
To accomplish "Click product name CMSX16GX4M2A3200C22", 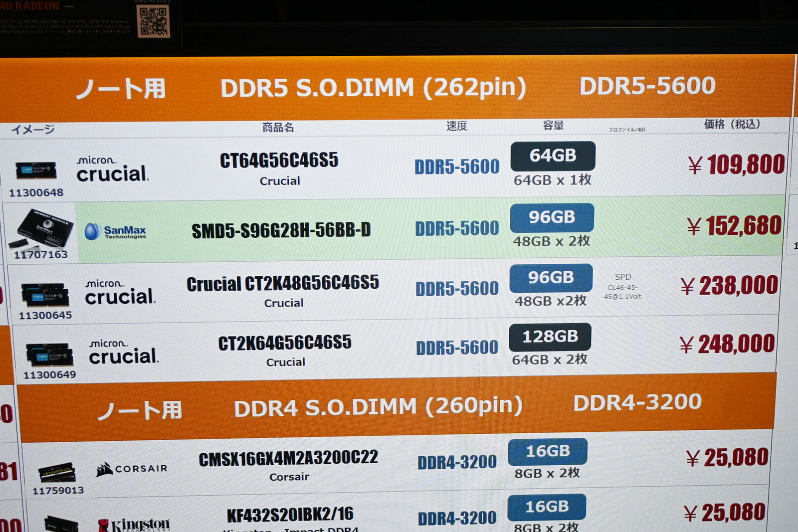I will [288, 458].
